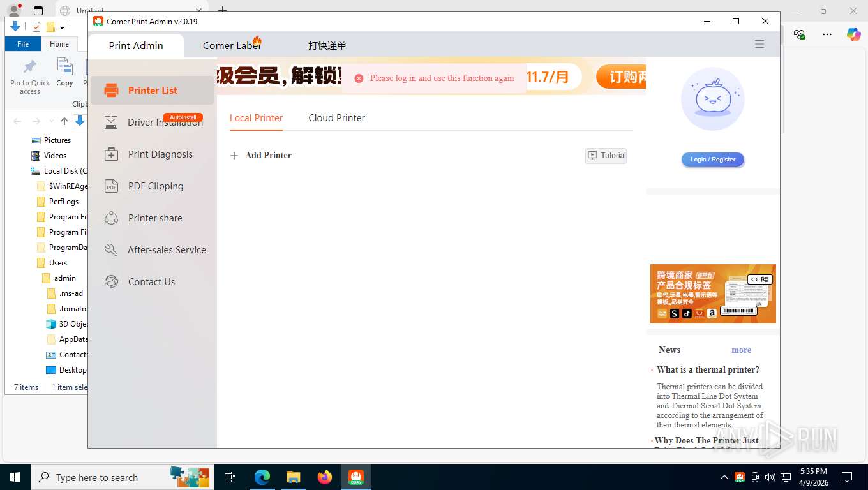
Task: Switch to Comer Label tab
Action: point(232,46)
